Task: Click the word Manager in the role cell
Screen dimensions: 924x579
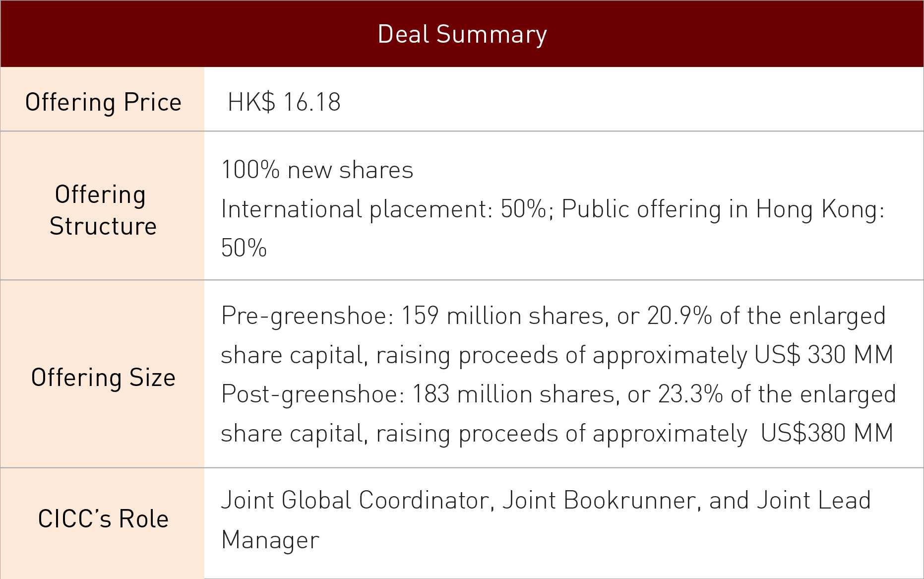Action: (270, 540)
